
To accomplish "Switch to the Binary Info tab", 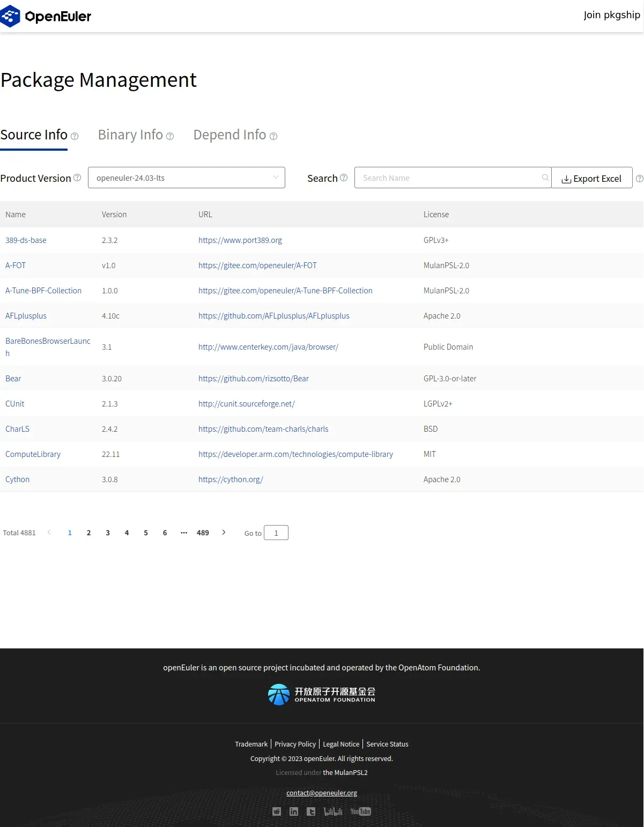I will [x=130, y=135].
